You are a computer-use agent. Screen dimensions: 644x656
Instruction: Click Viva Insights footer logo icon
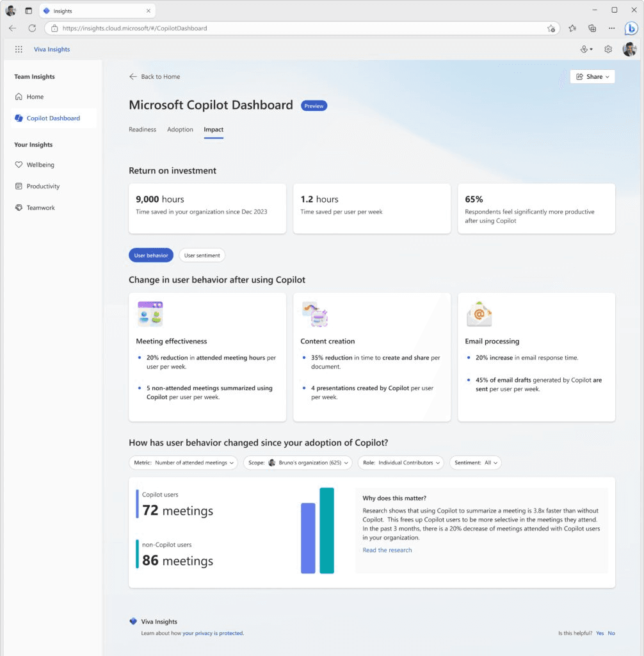[133, 621]
